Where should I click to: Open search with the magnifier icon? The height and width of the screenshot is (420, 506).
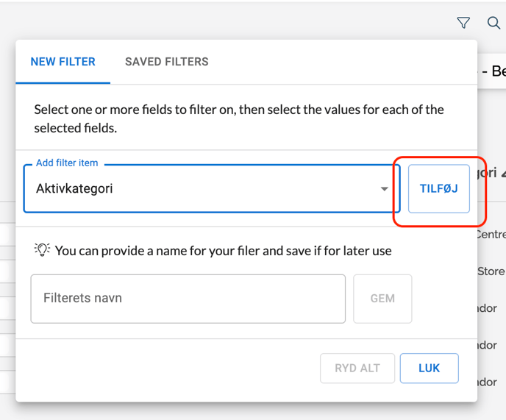(494, 24)
